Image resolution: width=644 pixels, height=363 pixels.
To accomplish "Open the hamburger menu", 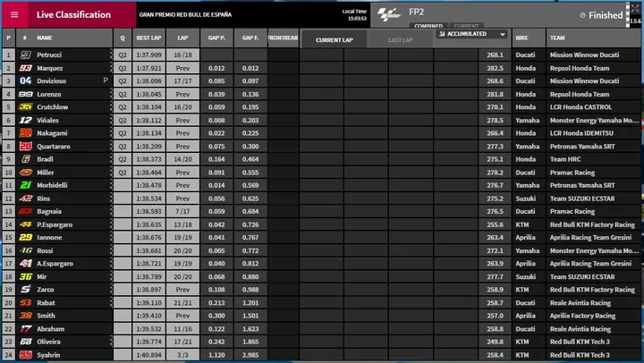I will (14, 15).
